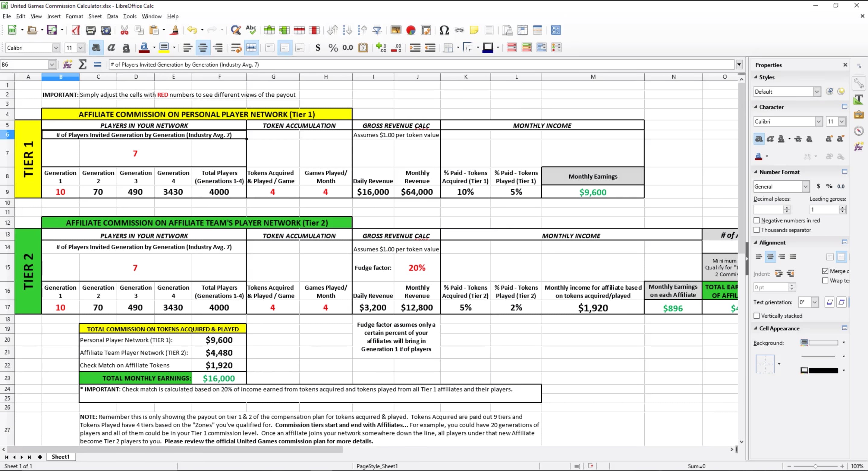Apply AutoFilter funnel icon
The image size is (868, 471).
(x=377, y=30)
